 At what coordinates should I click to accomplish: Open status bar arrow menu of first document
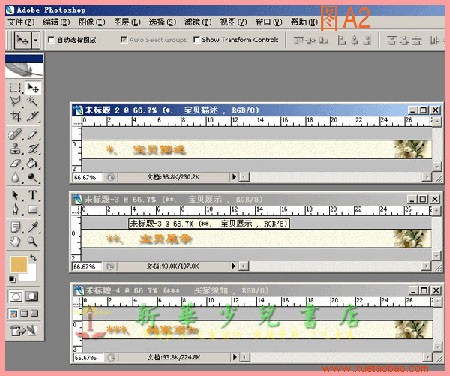point(234,177)
